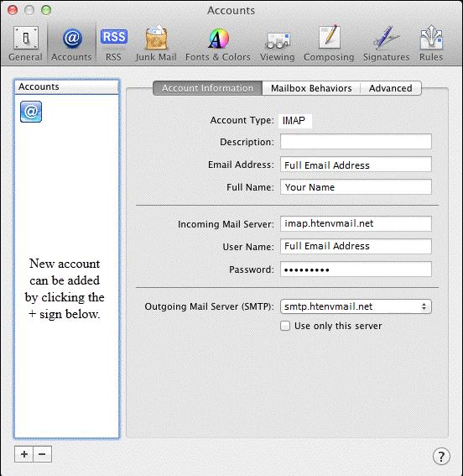Select the account @ icon in list
The width and height of the screenshot is (463, 476).
(31, 112)
